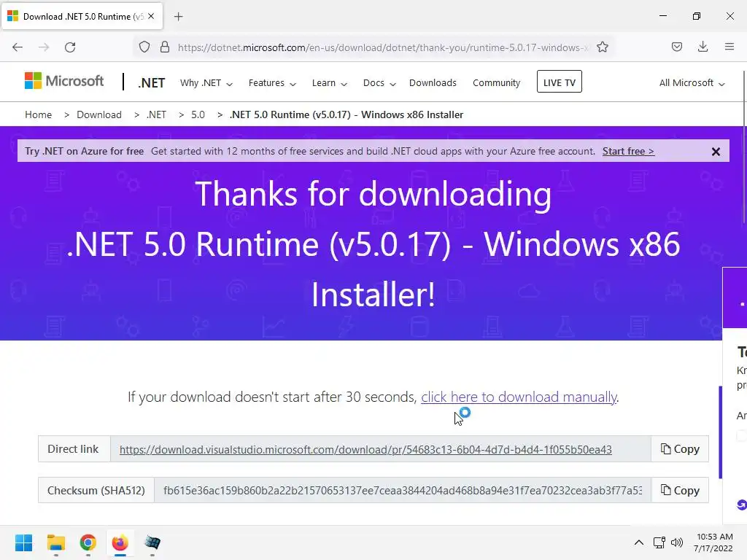Launch Chrome from the taskbar

click(88, 542)
